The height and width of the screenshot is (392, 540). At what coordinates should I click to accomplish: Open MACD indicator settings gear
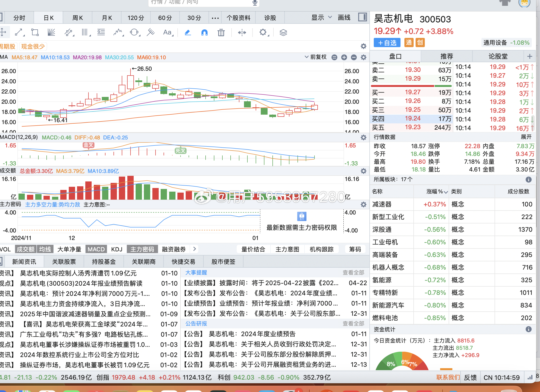click(x=363, y=137)
